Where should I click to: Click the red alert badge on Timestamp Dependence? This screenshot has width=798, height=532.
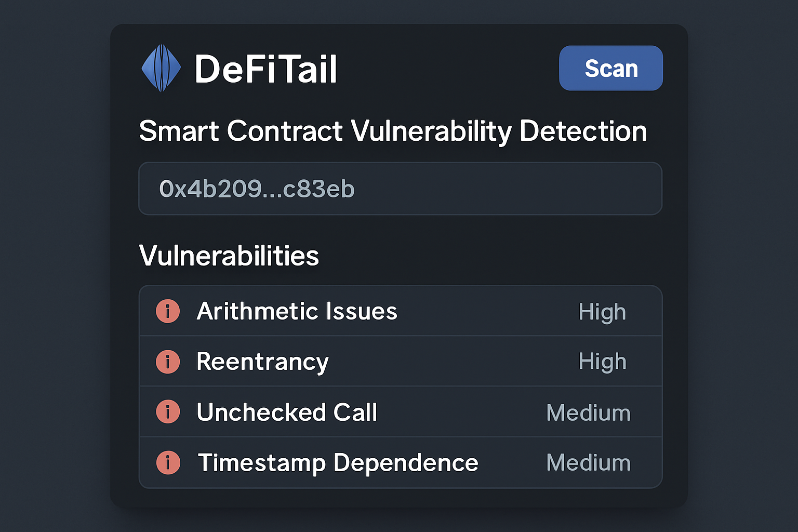pyautogui.click(x=168, y=462)
